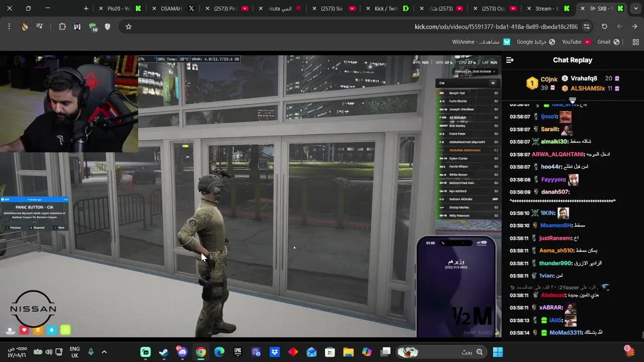
Task: Open the extension showing badge 10
Action: 93,27
